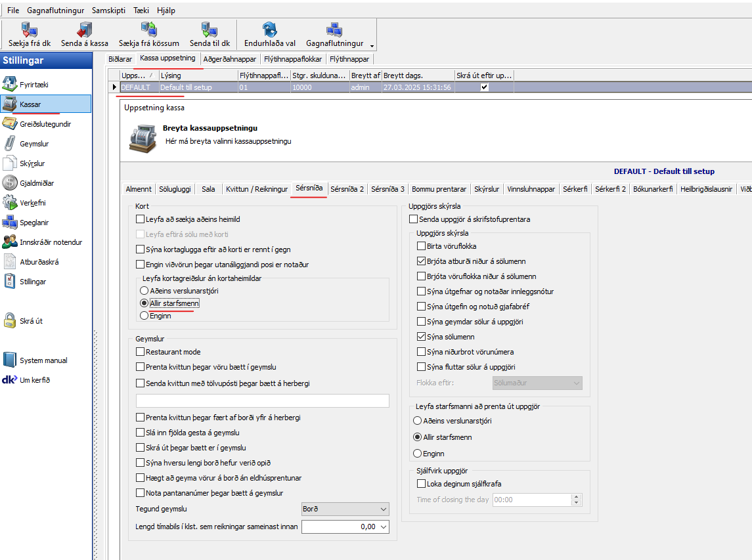Expand the Lengd tímabils combo box
The width and height of the screenshot is (752, 560).
[384, 527]
